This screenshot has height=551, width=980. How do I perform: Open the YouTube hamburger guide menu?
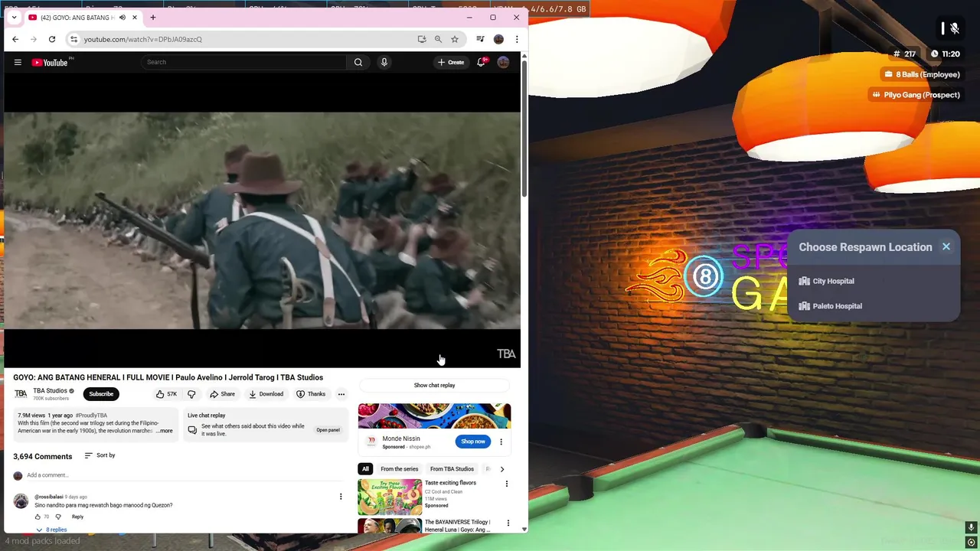point(18,62)
